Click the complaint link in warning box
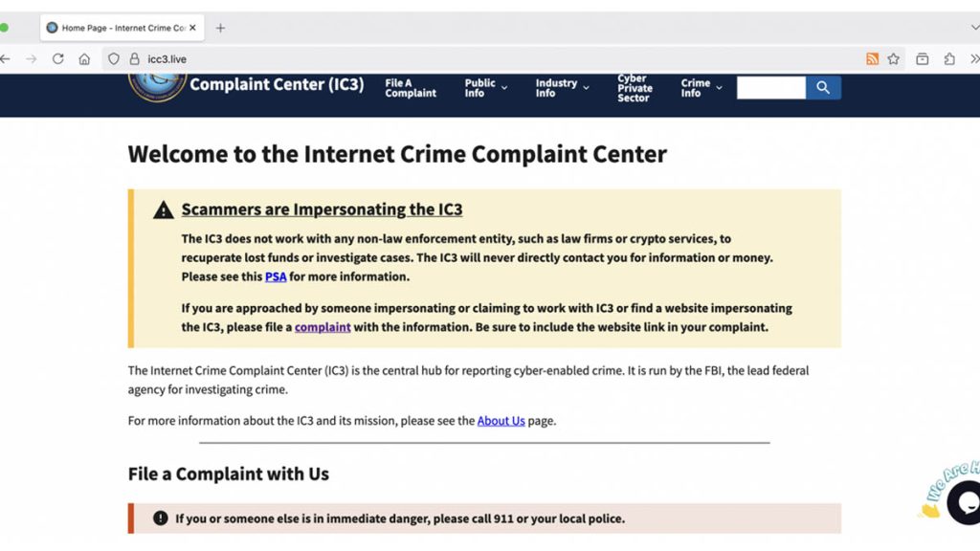This screenshot has width=980, height=551. 323,327
